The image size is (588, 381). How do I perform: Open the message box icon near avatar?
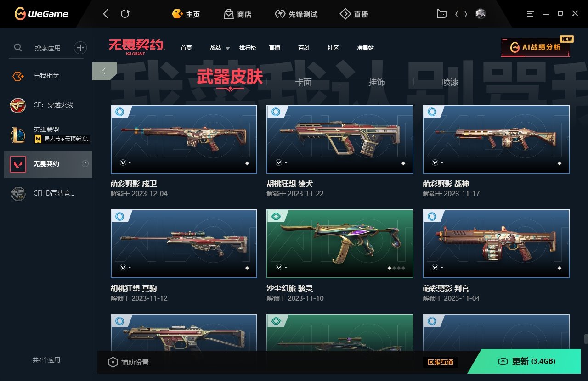point(441,14)
